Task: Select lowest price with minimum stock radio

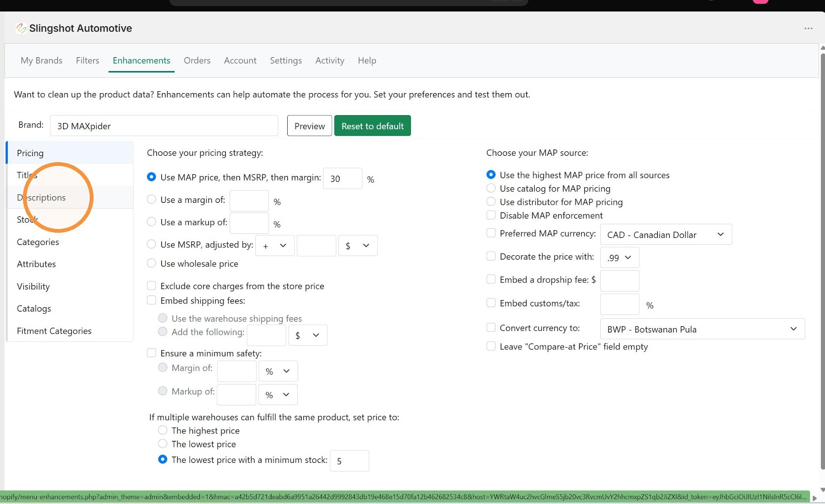Action: point(163,459)
